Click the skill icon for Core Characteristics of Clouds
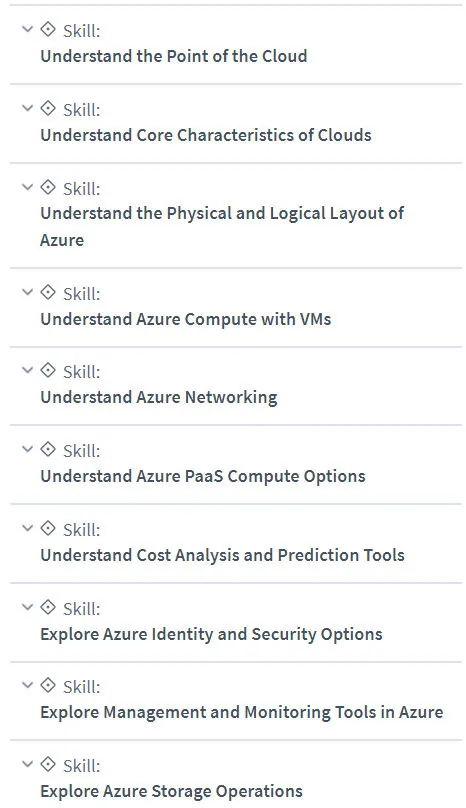The image size is (466, 808). (x=48, y=108)
